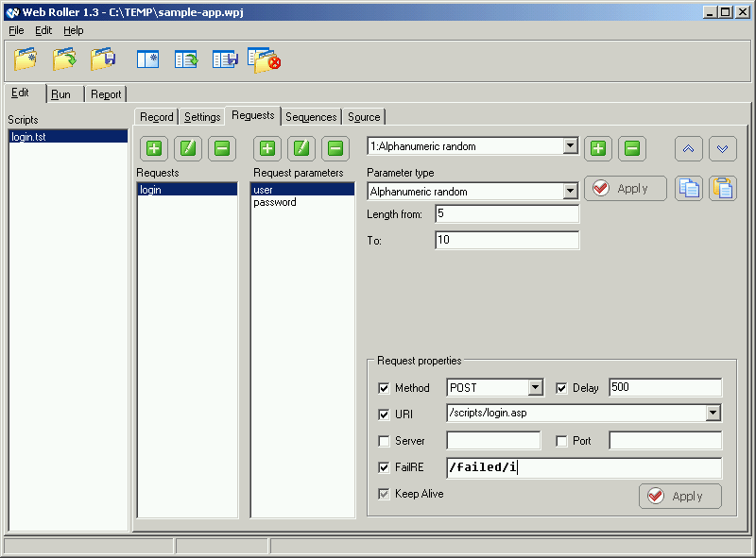The width and height of the screenshot is (756, 558).
Task: Apply the parameter type settings
Action: 626,189
